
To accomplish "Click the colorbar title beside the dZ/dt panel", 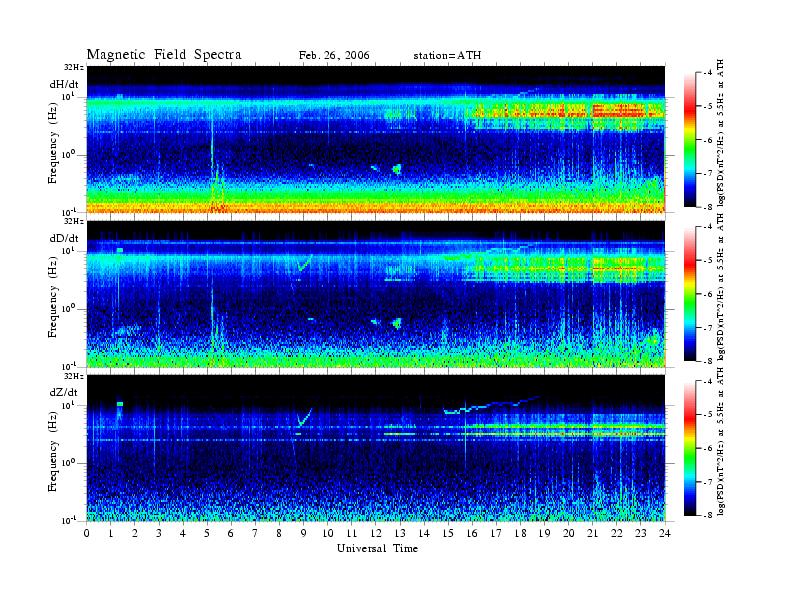I will (x=721, y=442).
